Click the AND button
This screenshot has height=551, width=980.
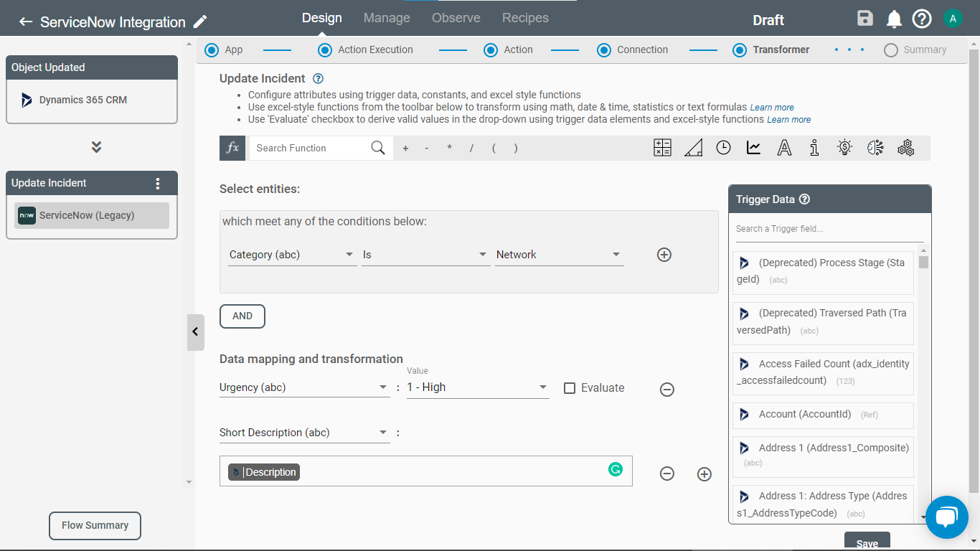242,316
